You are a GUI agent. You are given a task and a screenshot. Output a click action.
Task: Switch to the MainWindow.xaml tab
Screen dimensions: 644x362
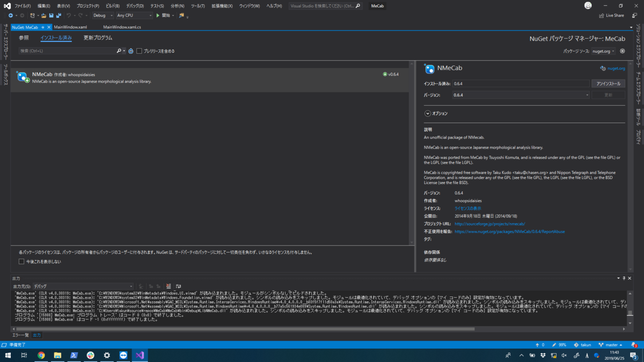(70, 27)
